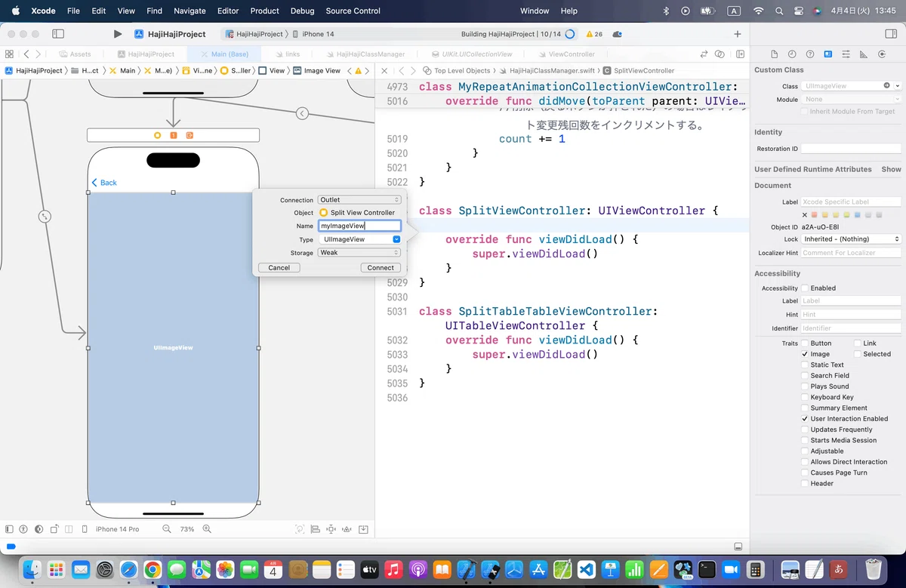Click the Embed In icon

(x=364, y=529)
